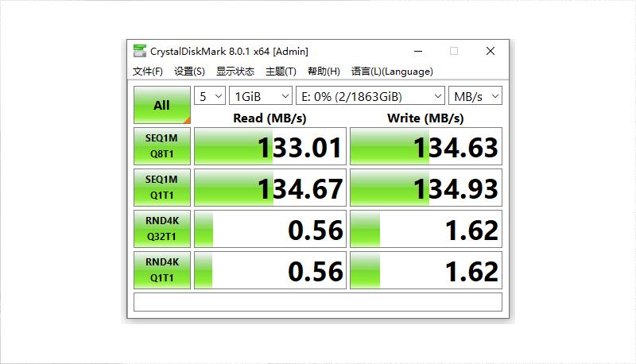This screenshot has height=364, width=636.
Task: Start the SEQ1M Q8T1 test
Action: [x=162, y=146]
